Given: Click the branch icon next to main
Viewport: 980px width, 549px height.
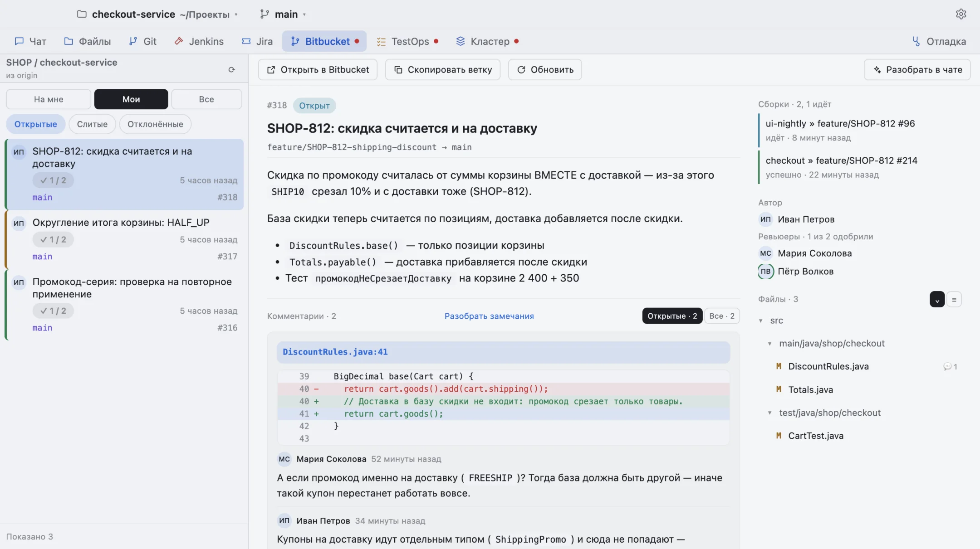Looking at the screenshot, I should [x=264, y=14].
